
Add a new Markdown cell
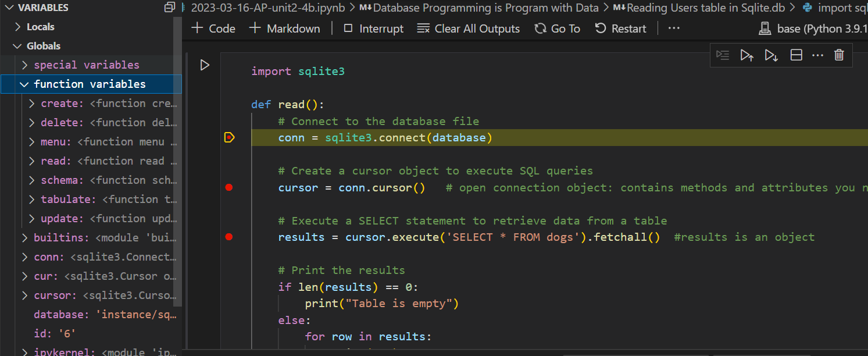coord(284,29)
